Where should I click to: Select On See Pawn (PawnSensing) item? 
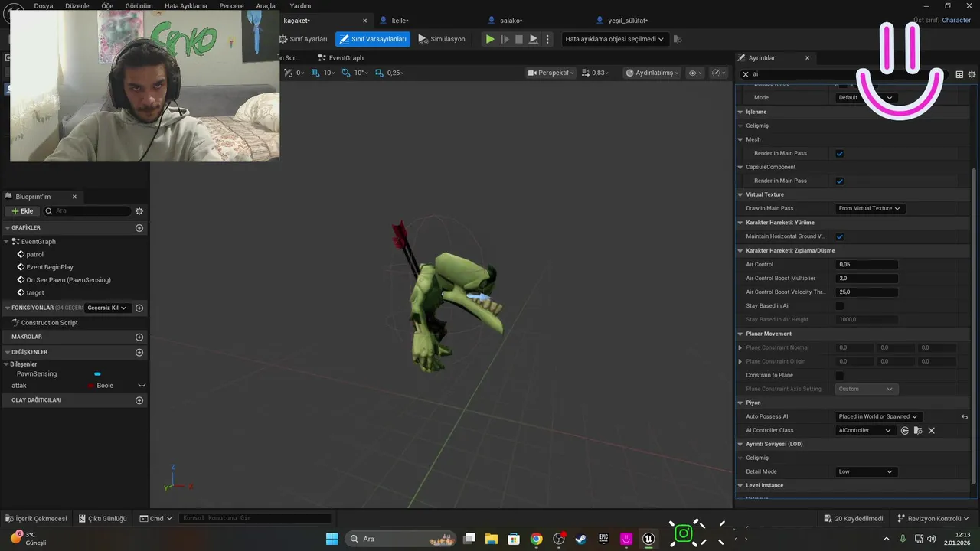[68, 280]
